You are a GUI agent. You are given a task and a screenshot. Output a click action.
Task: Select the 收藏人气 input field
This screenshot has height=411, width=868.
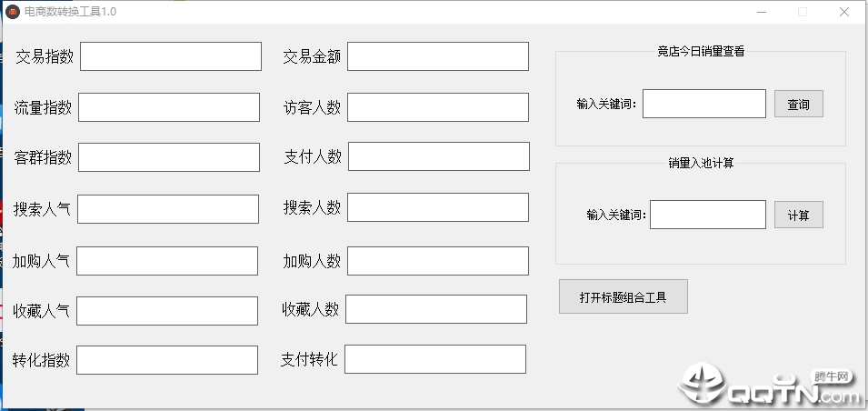(x=167, y=311)
